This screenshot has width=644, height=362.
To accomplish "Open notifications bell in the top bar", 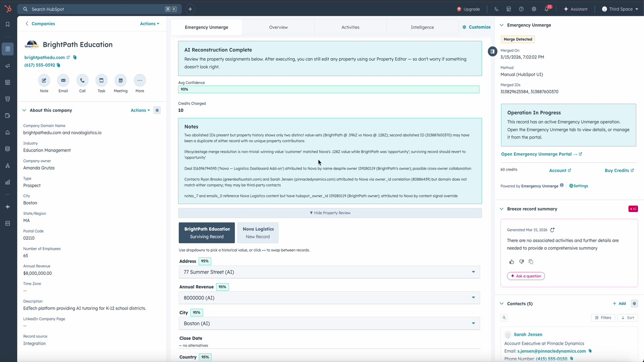I will click(547, 9).
